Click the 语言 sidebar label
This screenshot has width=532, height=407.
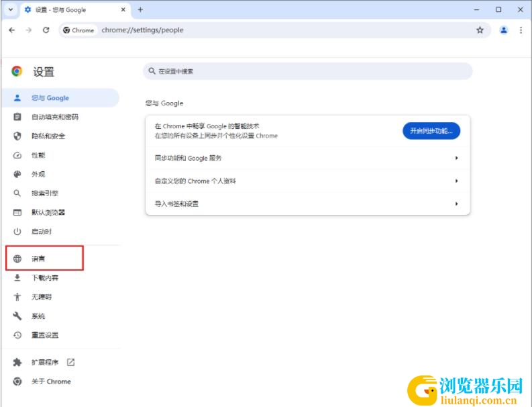[38, 259]
